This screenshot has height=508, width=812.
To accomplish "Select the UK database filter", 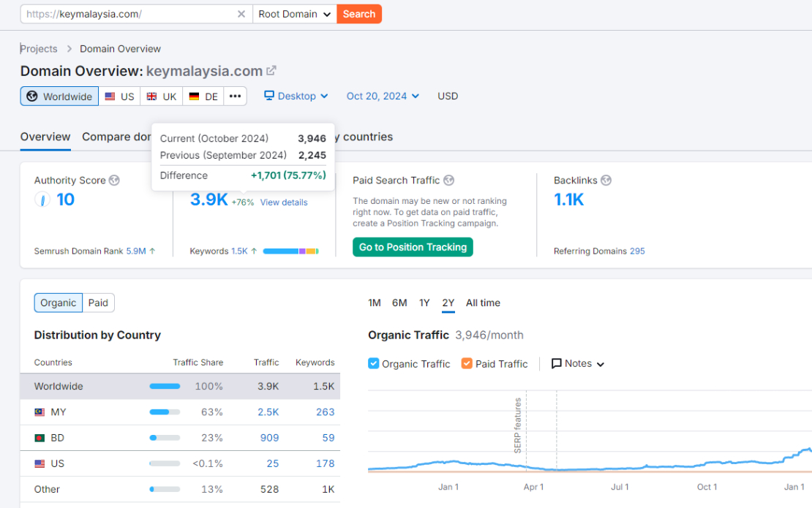I will [x=162, y=96].
